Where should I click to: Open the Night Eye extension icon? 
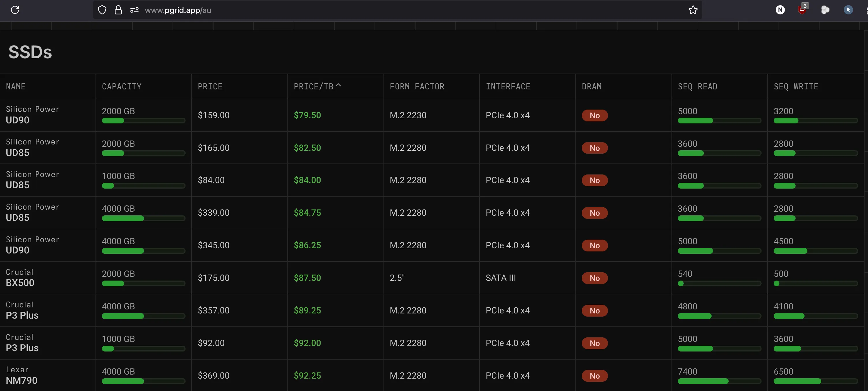[780, 10]
